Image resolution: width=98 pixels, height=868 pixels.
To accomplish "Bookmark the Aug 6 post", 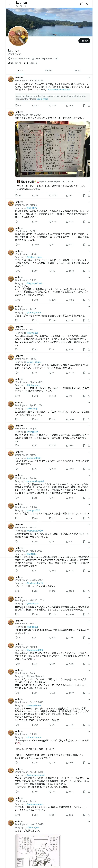I will click(x=84, y=245).
